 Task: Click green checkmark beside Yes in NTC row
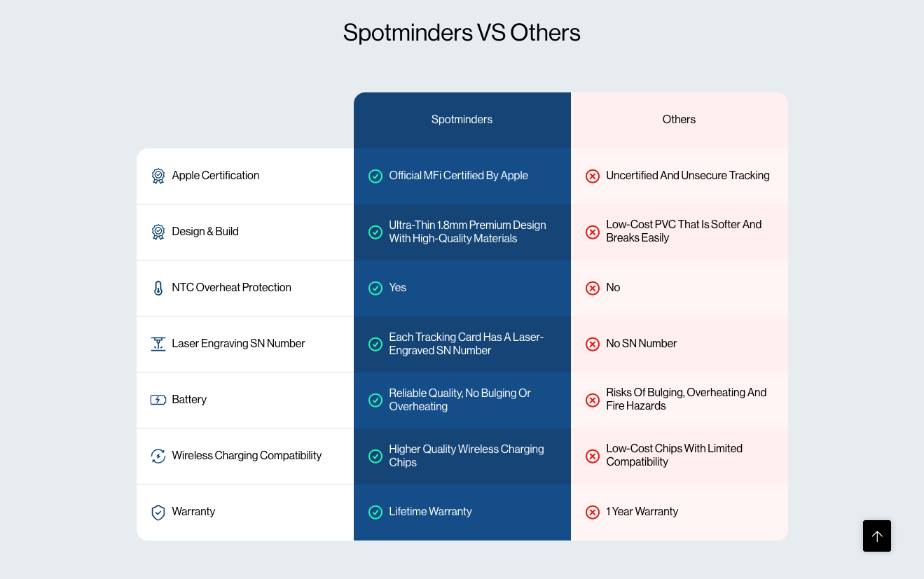point(375,288)
